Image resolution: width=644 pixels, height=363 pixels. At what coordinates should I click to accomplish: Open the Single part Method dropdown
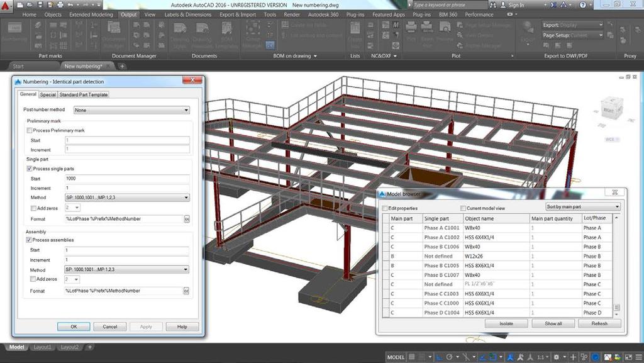(127, 198)
